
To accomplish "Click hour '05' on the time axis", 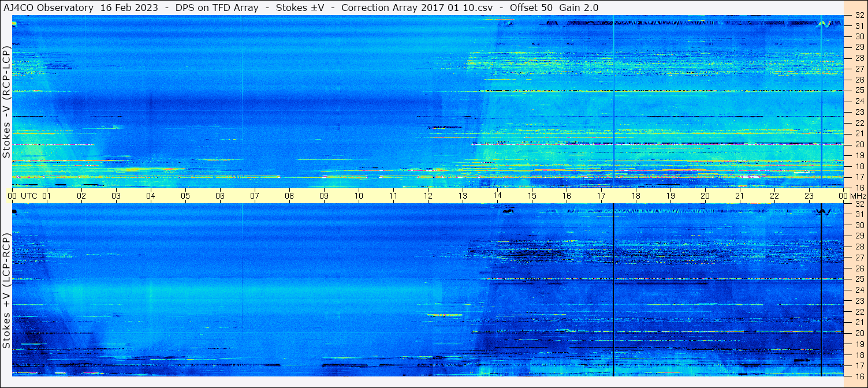I will pos(185,196).
